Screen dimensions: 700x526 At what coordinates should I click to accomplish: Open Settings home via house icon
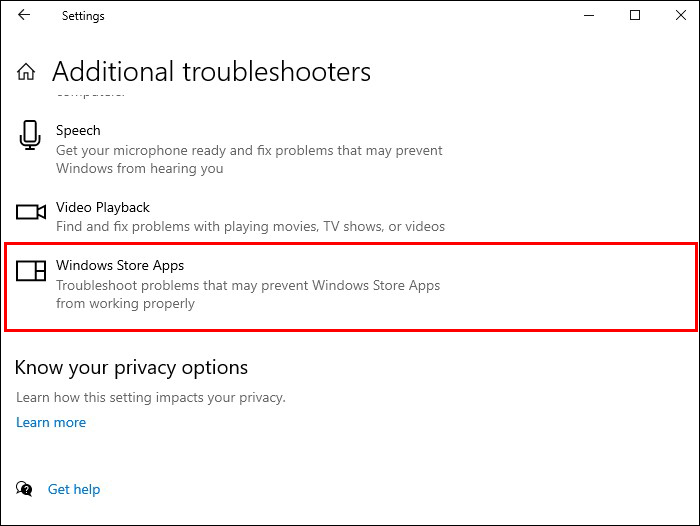26,72
